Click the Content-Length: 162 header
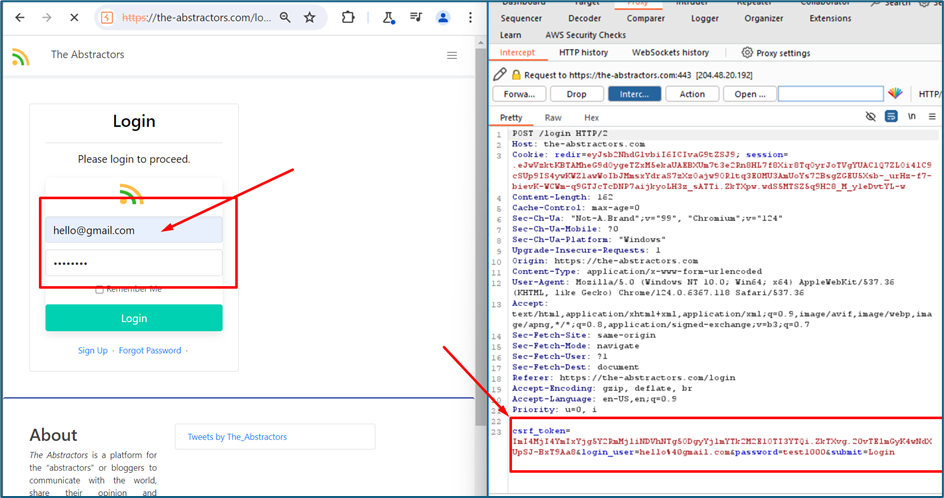944x498 pixels. click(x=562, y=198)
